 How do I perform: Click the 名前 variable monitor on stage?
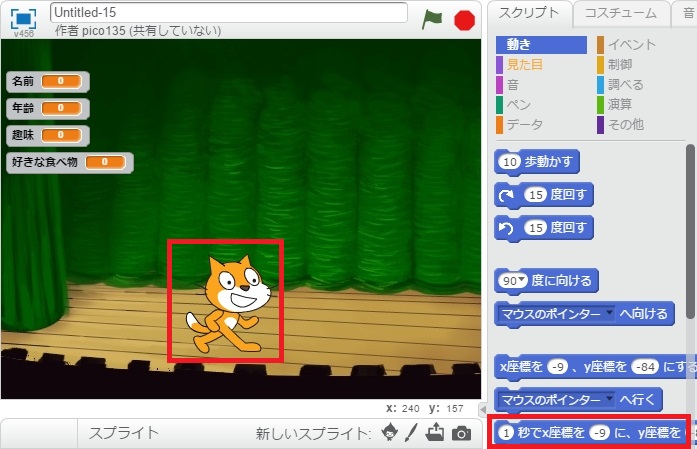point(48,81)
